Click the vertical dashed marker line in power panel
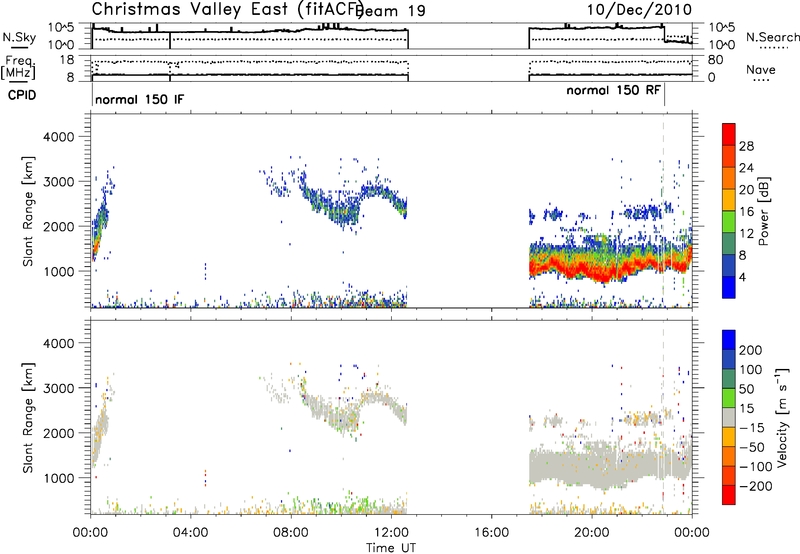 (663, 212)
